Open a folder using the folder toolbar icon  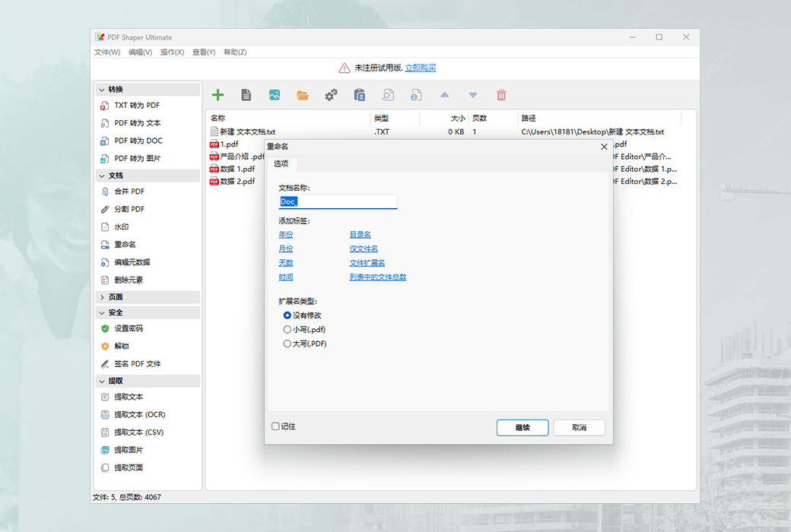pos(303,94)
